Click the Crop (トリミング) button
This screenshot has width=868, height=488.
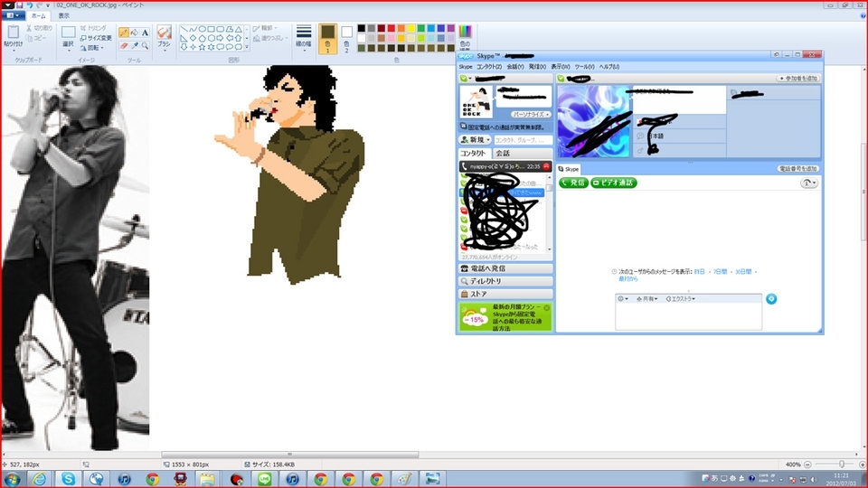tap(93, 28)
